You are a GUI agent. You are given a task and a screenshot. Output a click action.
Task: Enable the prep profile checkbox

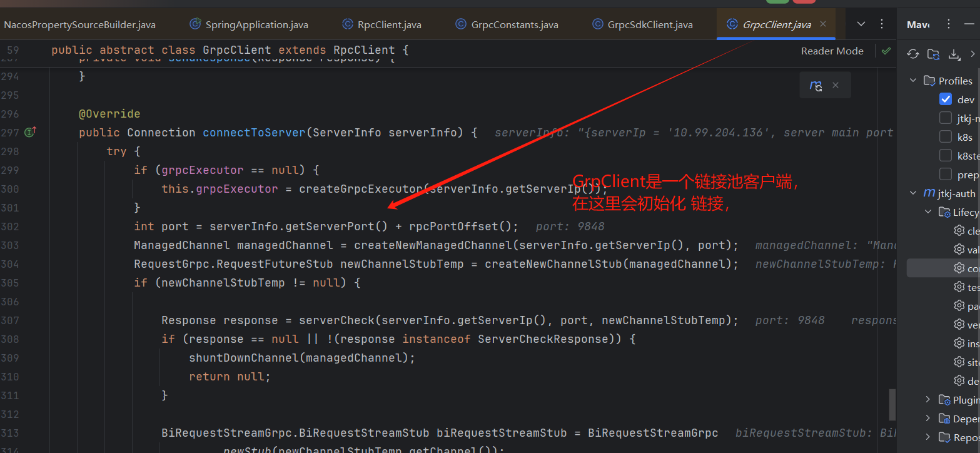click(x=946, y=174)
